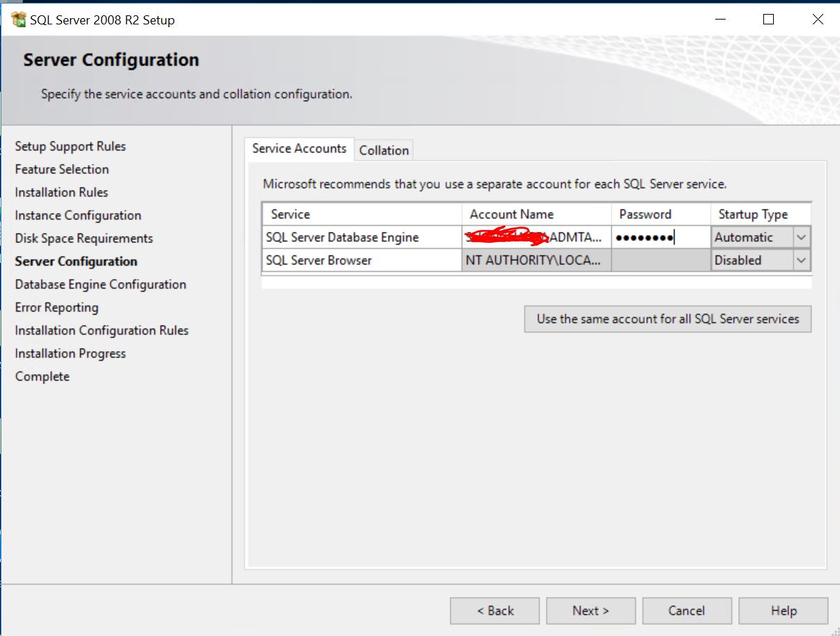Maximize the SQL Server setup window
This screenshot has width=840, height=636.
tap(768, 20)
